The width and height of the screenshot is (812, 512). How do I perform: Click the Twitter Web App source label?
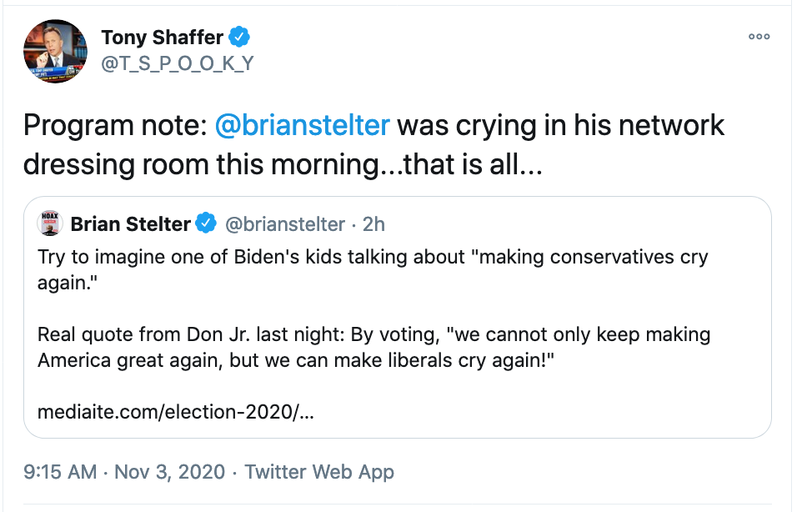(319, 472)
